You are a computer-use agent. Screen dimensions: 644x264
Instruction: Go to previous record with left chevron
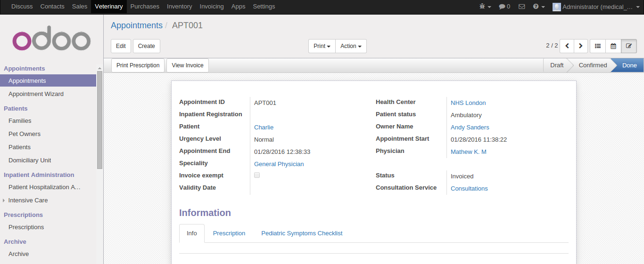point(567,46)
